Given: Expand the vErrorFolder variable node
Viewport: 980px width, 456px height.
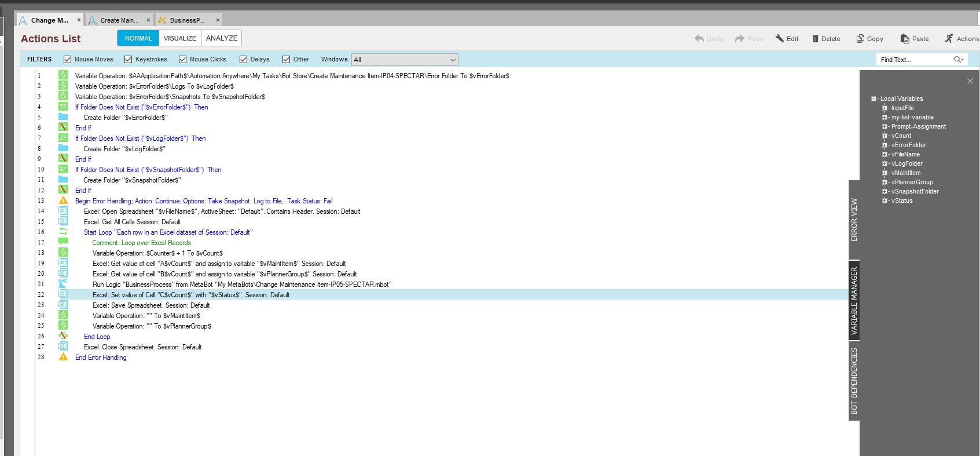Looking at the screenshot, I should tap(884, 145).
